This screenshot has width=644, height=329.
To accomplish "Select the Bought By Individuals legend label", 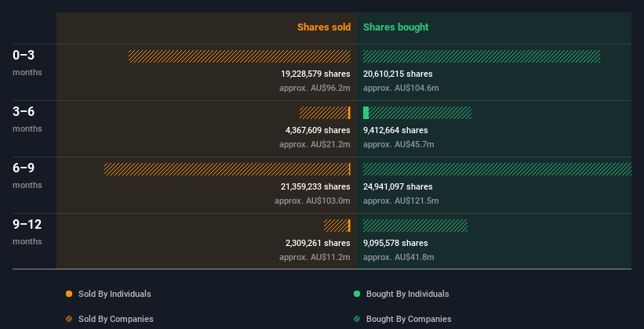I will [407, 294].
